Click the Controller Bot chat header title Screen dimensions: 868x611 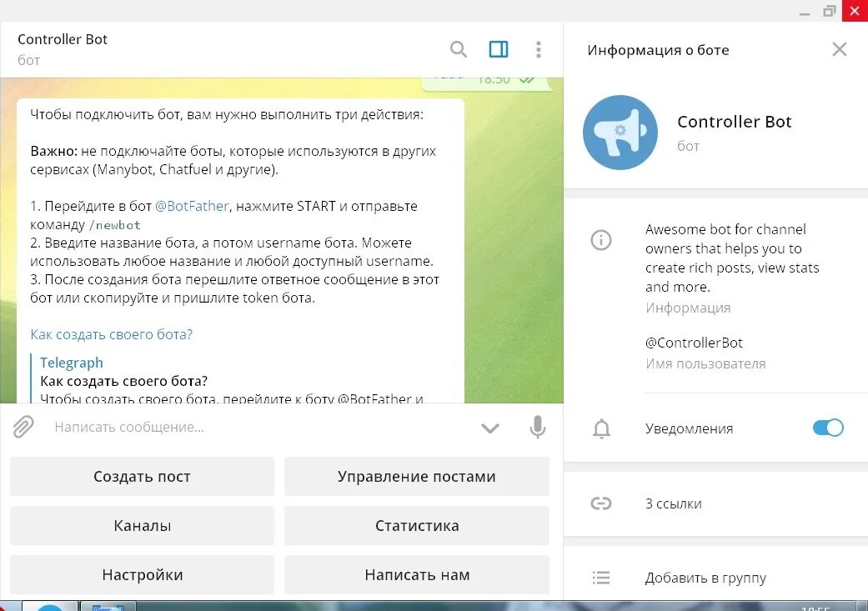(63, 39)
